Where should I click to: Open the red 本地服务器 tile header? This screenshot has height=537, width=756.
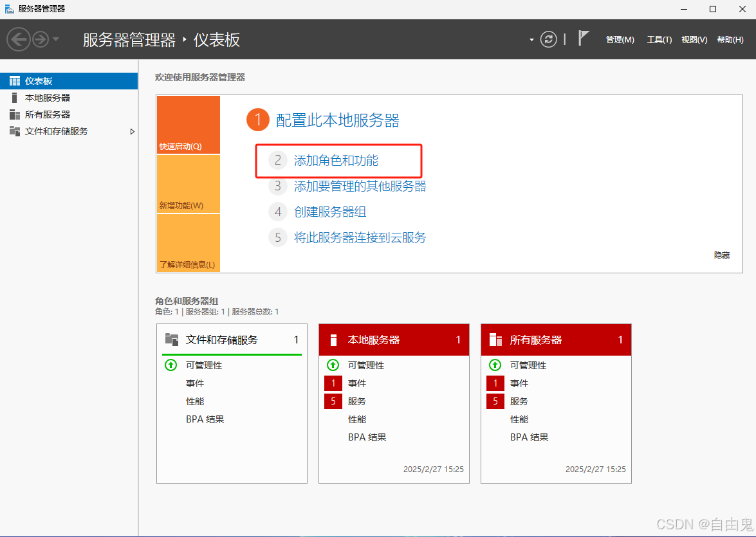click(x=394, y=340)
